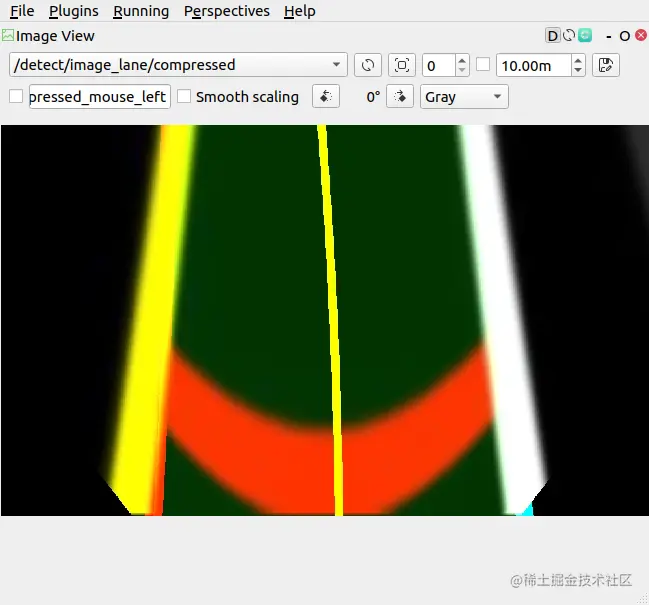Open the Plugins menu
The height and width of the screenshot is (605, 649).
74,11
